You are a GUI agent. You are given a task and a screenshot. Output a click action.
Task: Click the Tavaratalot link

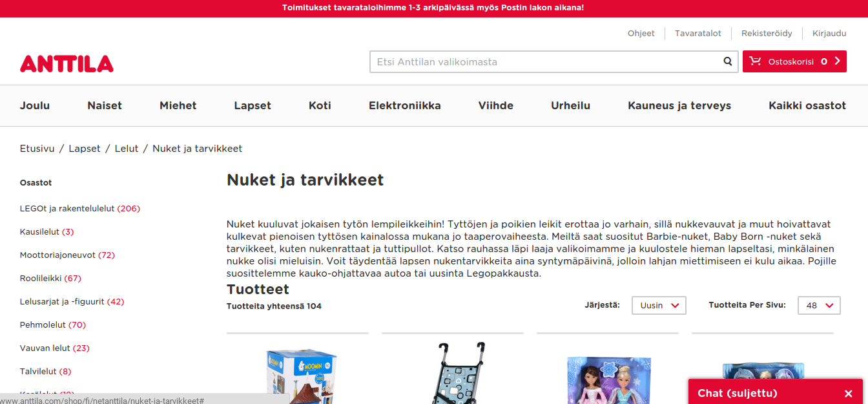(698, 34)
